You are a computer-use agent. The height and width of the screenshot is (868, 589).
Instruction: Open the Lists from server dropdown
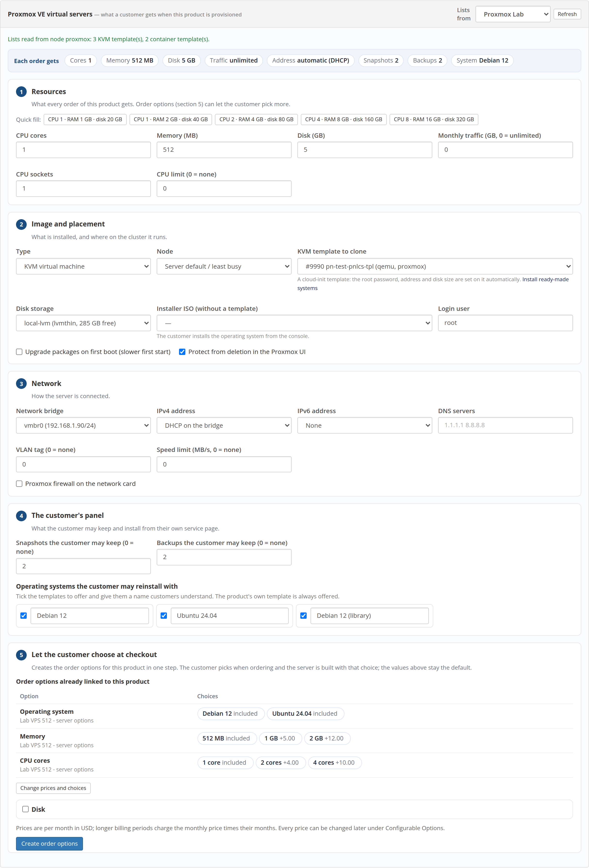(x=513, y=14)
